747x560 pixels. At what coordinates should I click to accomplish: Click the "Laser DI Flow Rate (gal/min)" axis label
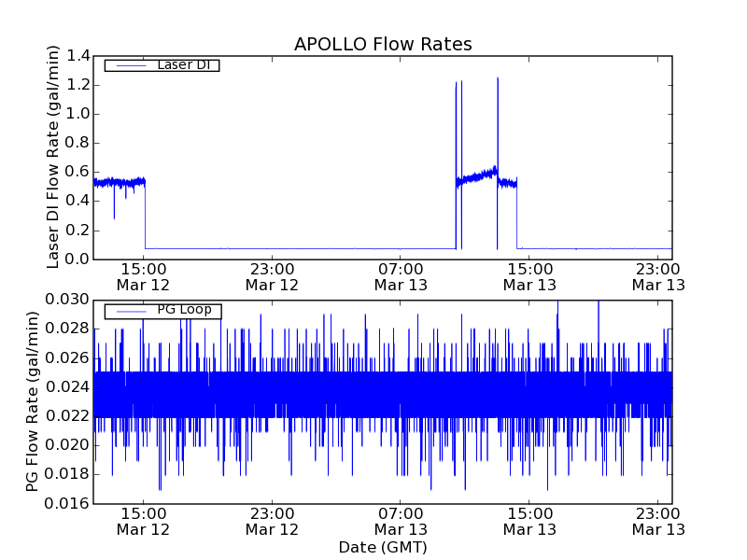click(x=53, y=157)
